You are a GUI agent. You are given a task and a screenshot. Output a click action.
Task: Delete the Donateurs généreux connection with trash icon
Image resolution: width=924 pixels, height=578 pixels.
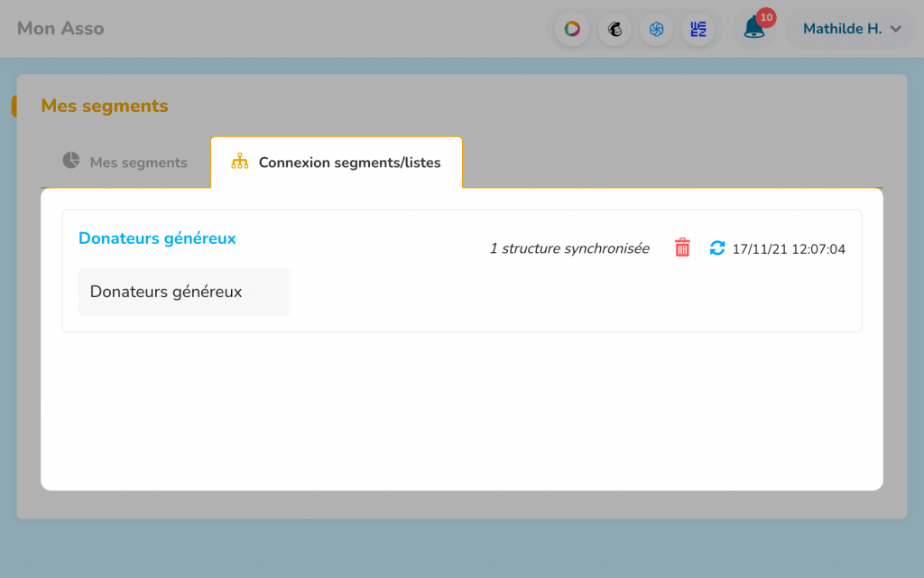[x=682, y=248]
